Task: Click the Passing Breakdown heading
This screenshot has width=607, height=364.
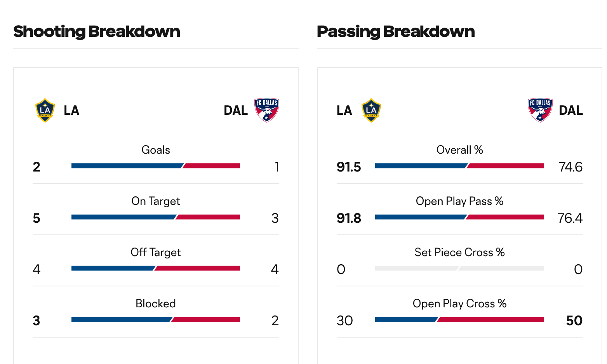Action: [396, 31]
